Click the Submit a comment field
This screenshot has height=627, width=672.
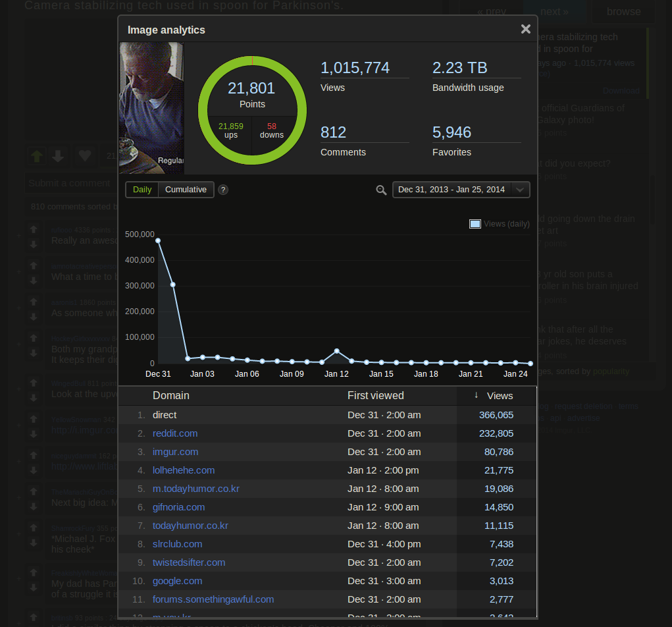(x=70, y=183)
